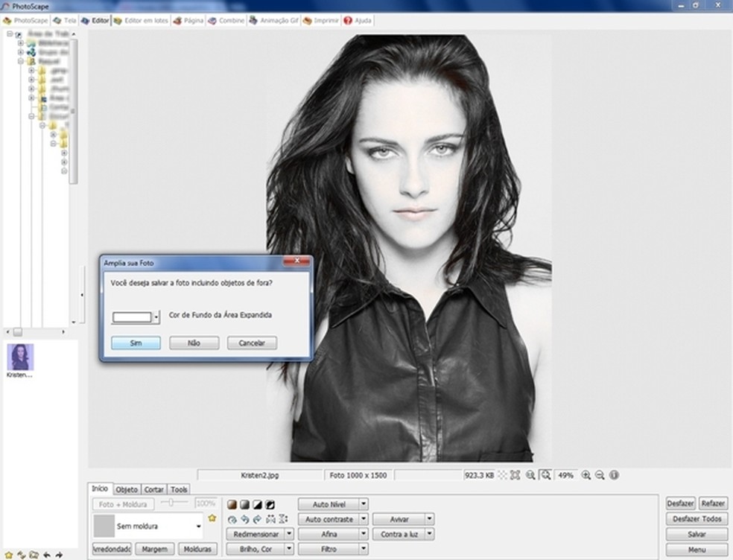Viewport: 733px width, 560px height.
Task: Open the Filtro dropdown arrow
Action: 364,549
